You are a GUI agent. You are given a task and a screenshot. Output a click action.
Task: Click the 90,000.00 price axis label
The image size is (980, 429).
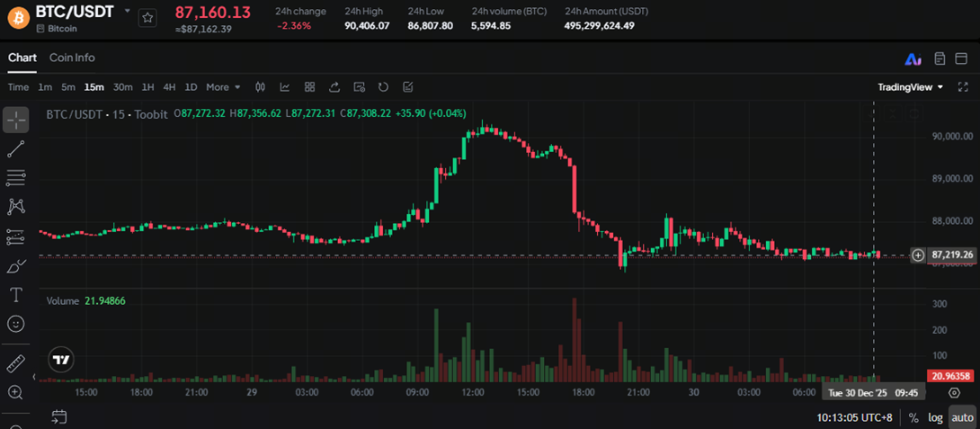tap(952, 136)
